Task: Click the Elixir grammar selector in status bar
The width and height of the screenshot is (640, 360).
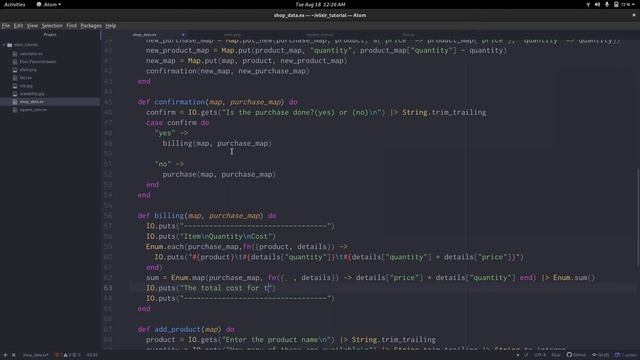Action: pos(556,355)
